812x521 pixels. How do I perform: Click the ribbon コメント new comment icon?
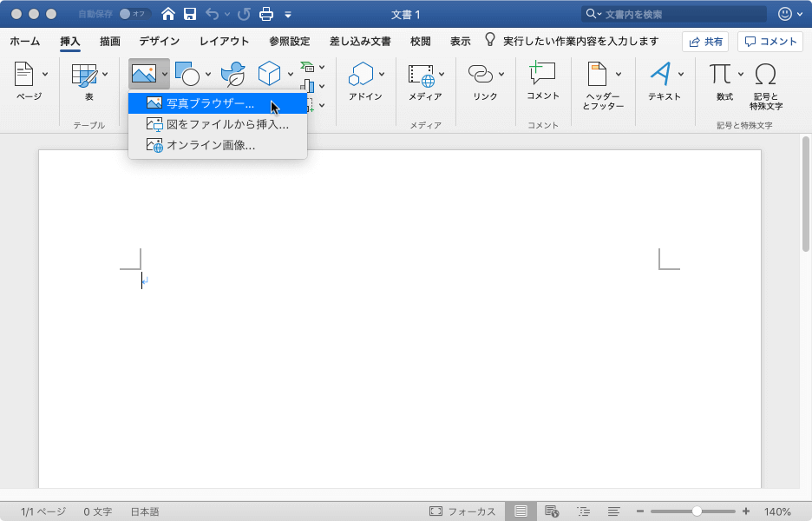542,73
